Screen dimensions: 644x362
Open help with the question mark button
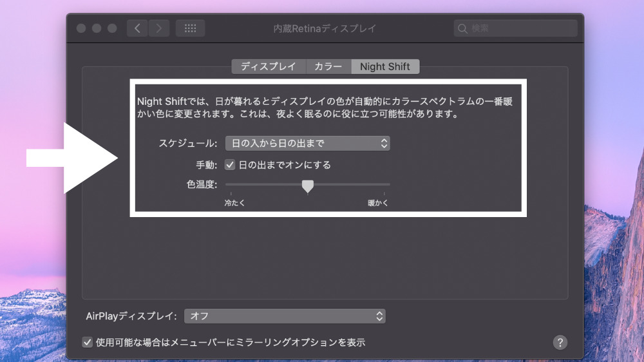click(x=560, y=342)
